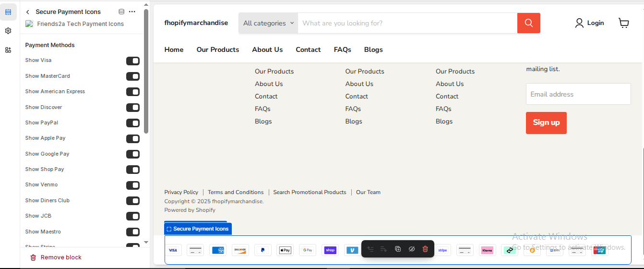The width and height of the screenshot is (644, 269).
Task: Open the three-dots menu beside Secure Payment Icons
Action: (x=132, y=12)
